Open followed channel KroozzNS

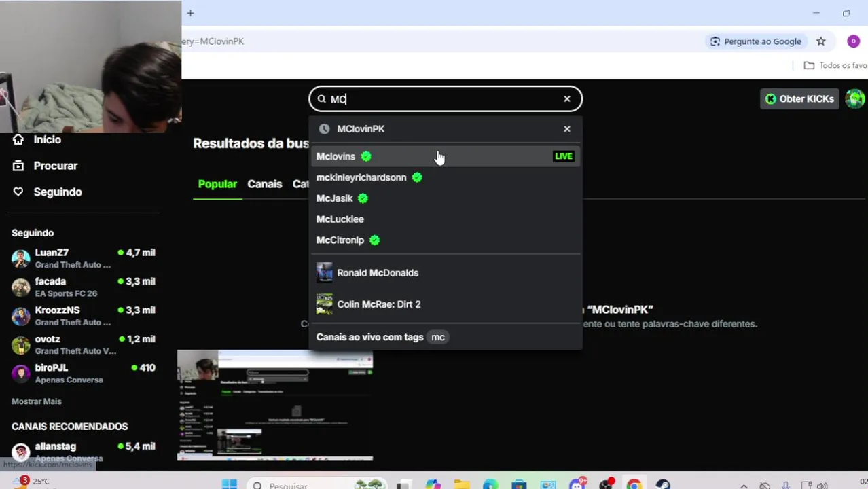point(84,316)
